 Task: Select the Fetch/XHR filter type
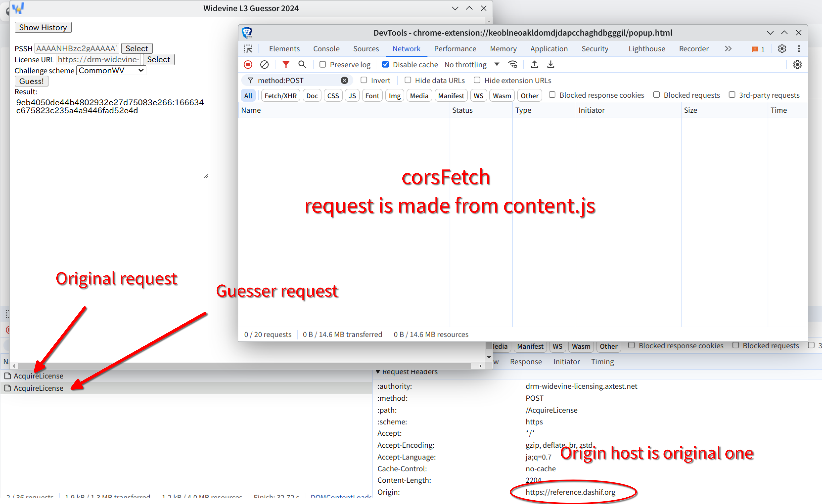(x=280, y=96)
